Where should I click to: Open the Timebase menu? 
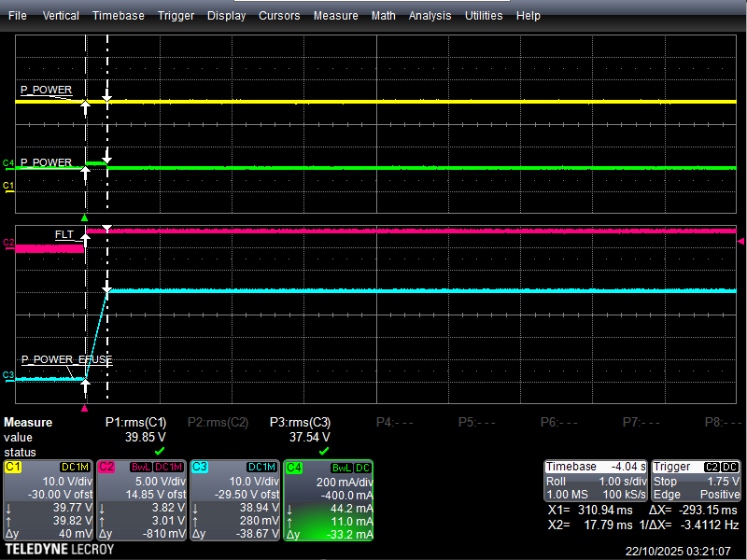click(x=119, y=16)
